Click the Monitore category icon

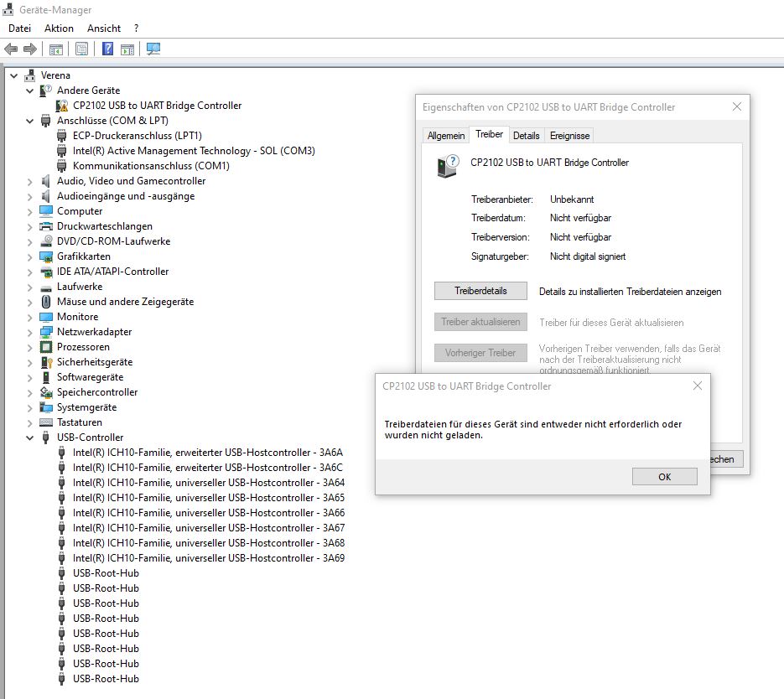[x=46, y=317]
